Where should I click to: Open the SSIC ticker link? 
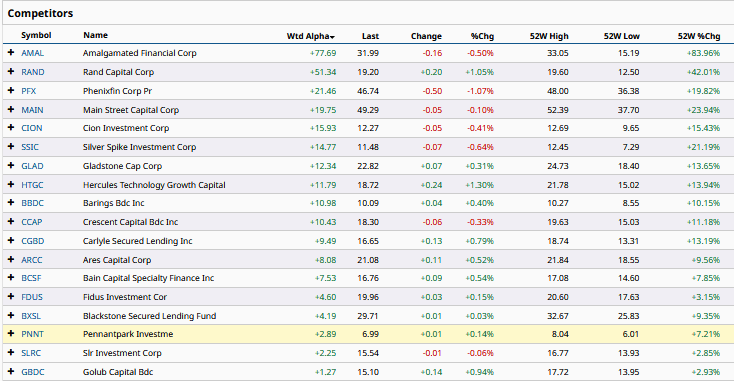click(x=30, y=147)
